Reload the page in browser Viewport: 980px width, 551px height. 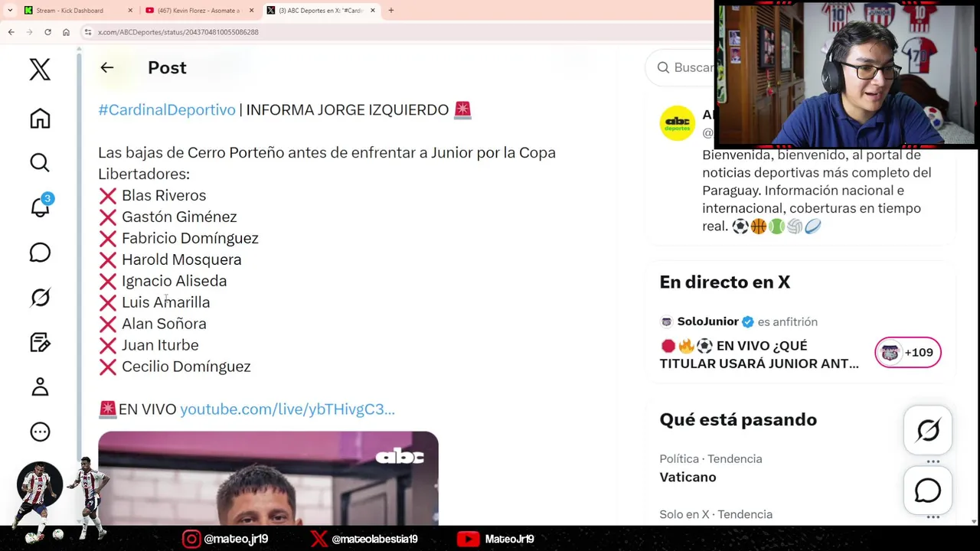47,32
